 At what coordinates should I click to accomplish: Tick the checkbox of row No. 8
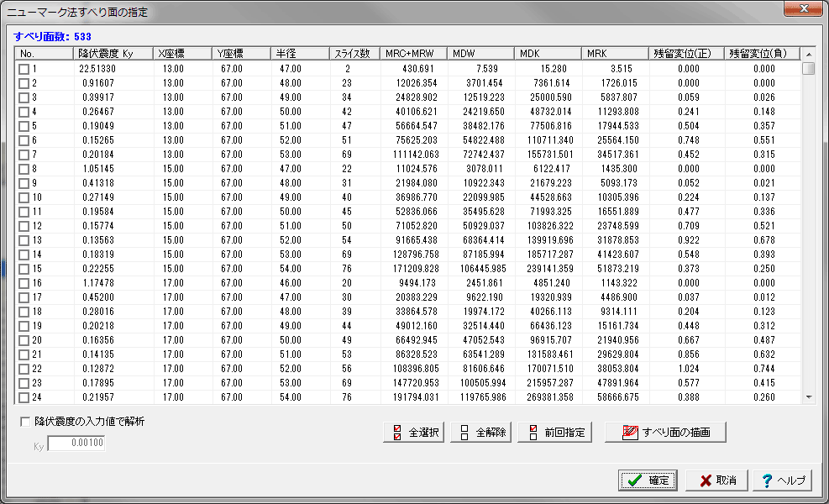[24, 169]
